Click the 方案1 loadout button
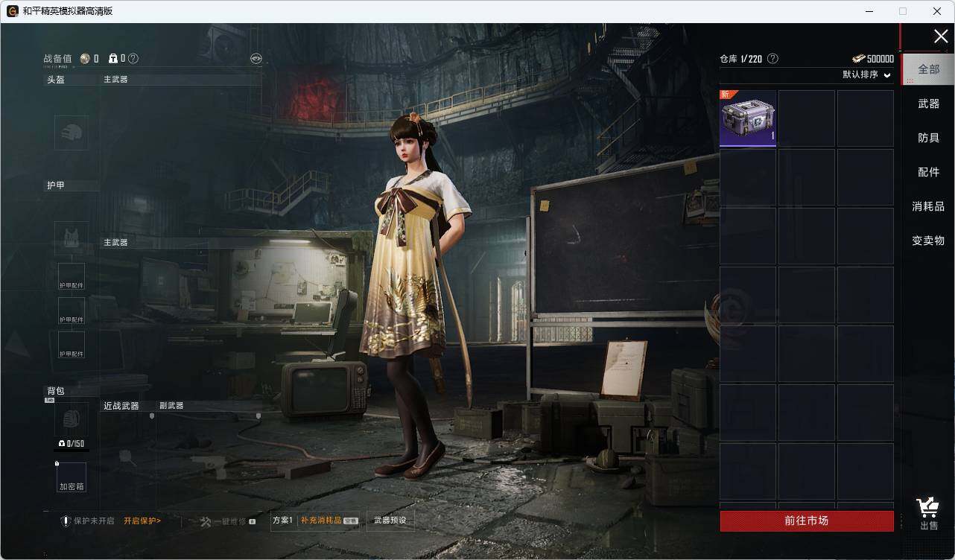Screen dimensions: 955x560 click(283, 520)
